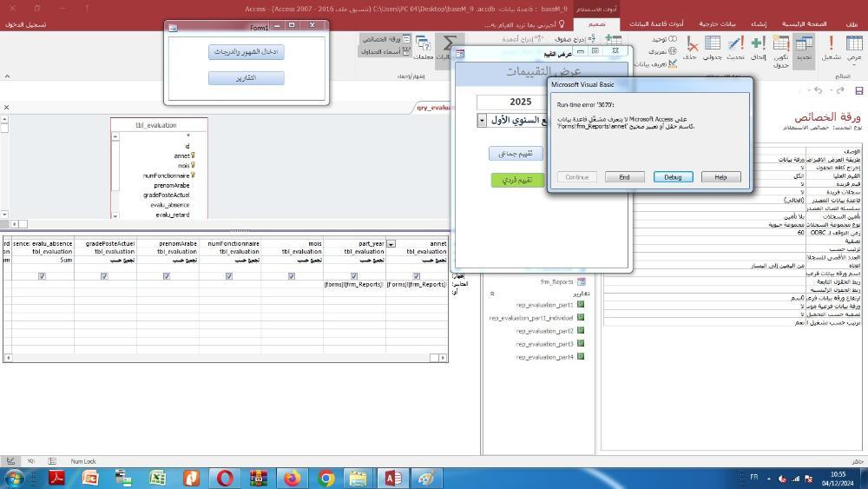The height and width of the screenshot is (489, 868).
Task: Select the Design (تصميم) ribbon tab
Action: coord(597,23)
